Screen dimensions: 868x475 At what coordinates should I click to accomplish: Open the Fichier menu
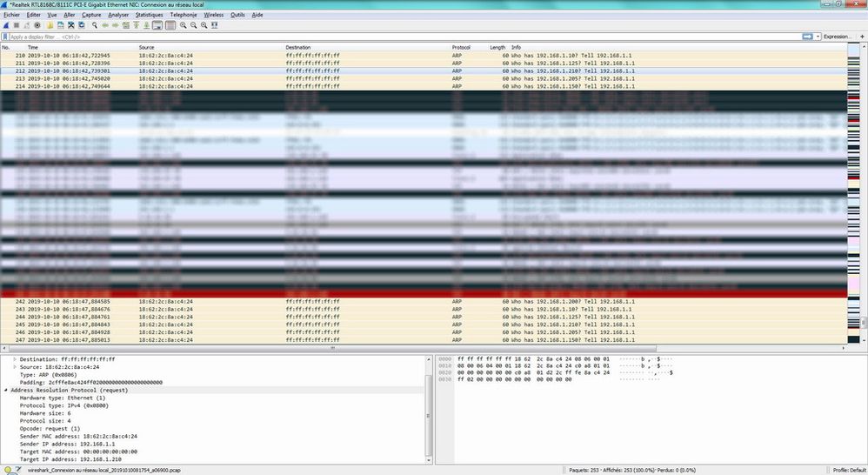coord(11,15)
